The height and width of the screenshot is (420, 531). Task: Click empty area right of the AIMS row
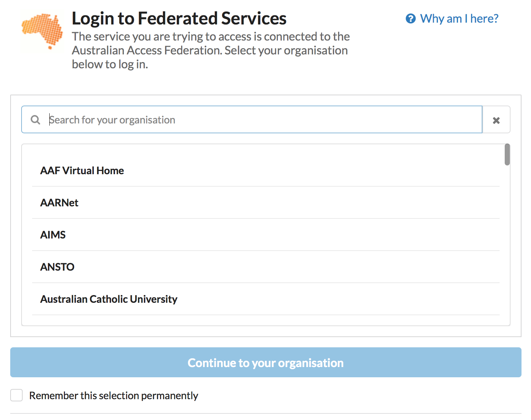pos(292,235)
